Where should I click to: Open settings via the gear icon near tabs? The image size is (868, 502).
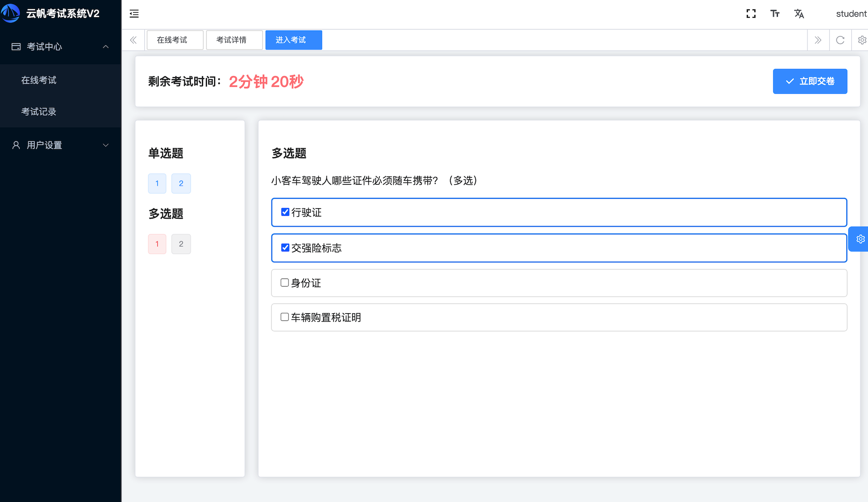pyautogui.click(x=862, y=40)
